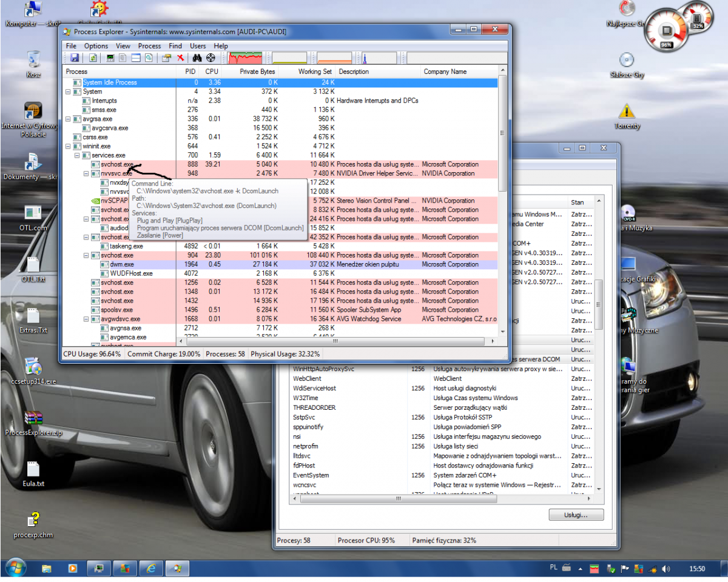Select the crosshair Find Window's Process icon
728x582 pixels.
coord(211,58)
